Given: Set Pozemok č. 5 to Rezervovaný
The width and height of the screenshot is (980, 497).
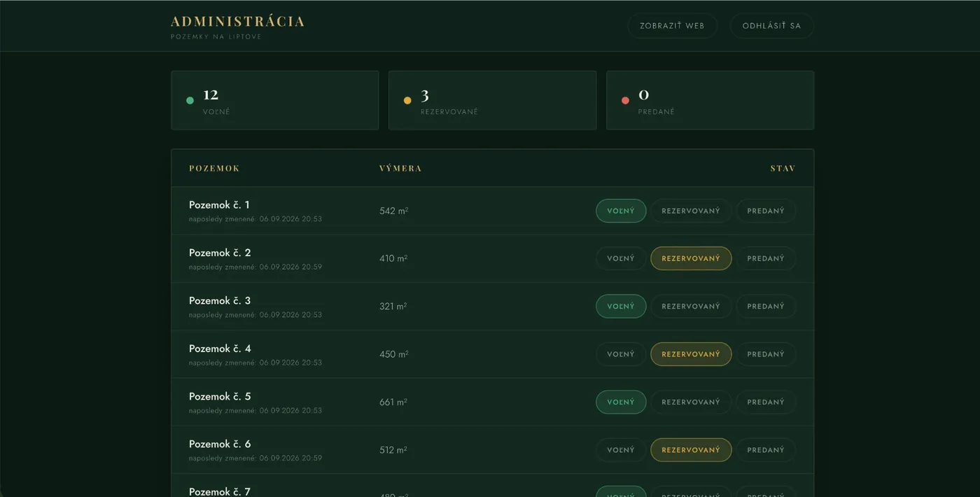Looking at the screenshot, I should tap(691, 402).
